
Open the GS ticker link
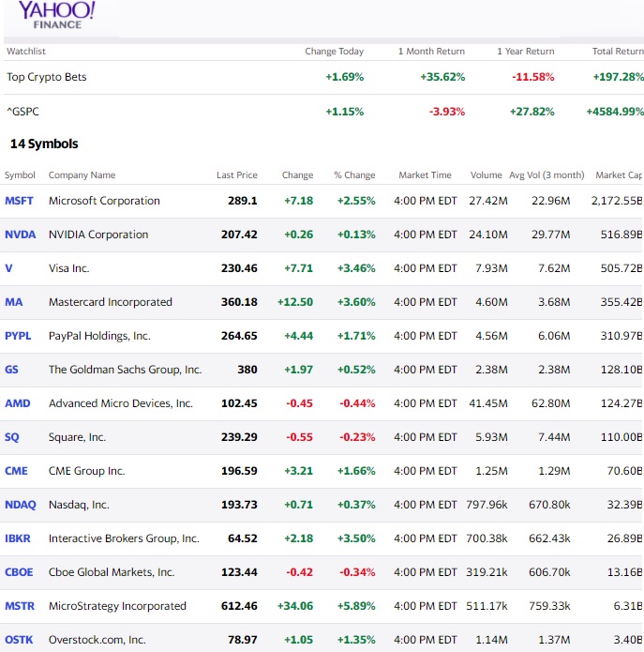[11, 370]
